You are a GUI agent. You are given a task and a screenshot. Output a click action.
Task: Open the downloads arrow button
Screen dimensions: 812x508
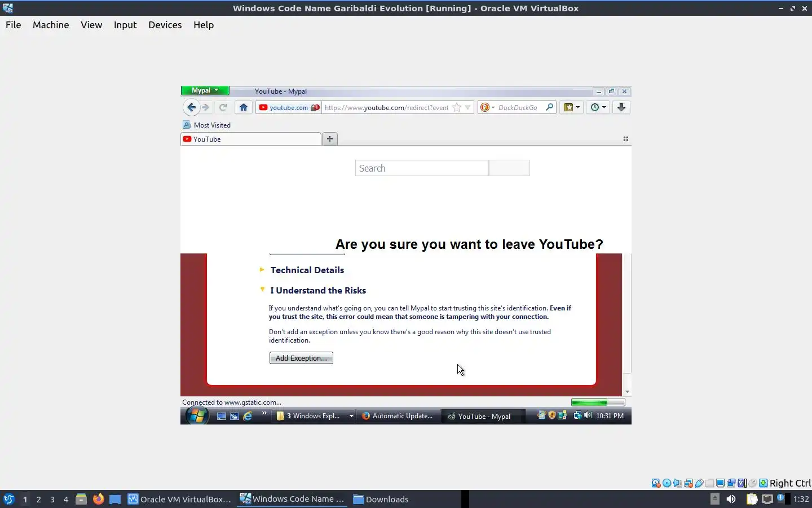[621, 107]
